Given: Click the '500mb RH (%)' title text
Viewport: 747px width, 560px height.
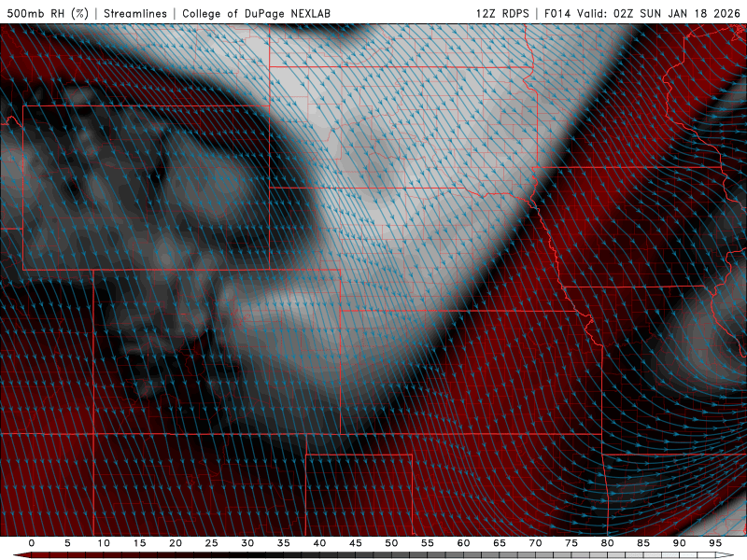Looking at the screenshot, I should coord(48,13).
